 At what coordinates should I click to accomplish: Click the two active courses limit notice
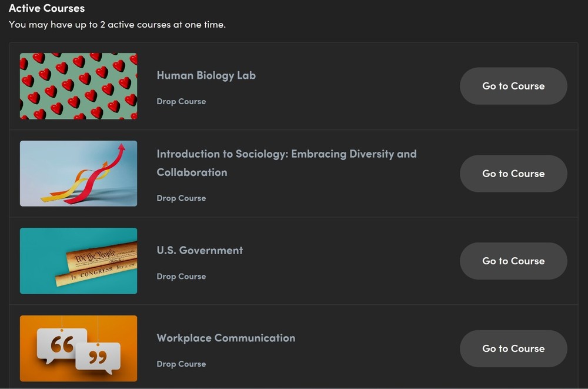118,25
